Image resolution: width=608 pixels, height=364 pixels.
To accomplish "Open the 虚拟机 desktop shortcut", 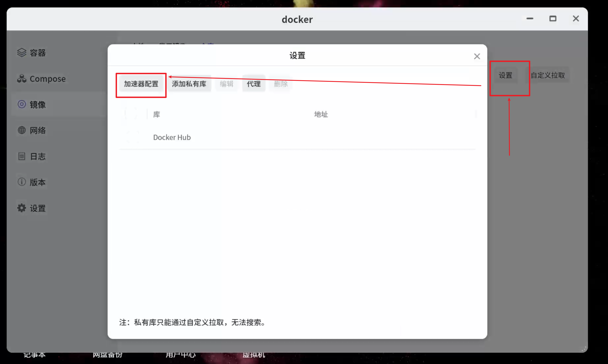I will [254, 355].
